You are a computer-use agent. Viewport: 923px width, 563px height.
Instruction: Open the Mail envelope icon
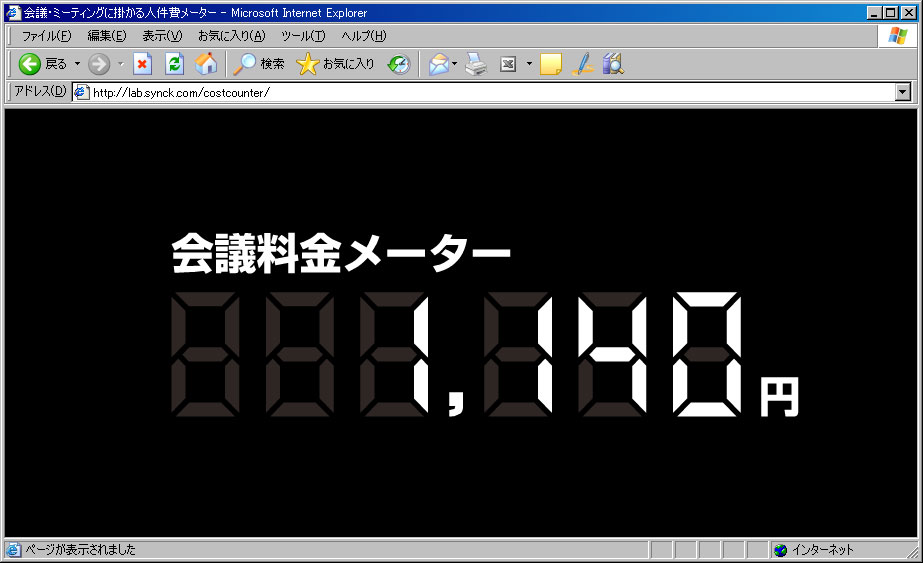pyautogui.click(x=439, y=64)
